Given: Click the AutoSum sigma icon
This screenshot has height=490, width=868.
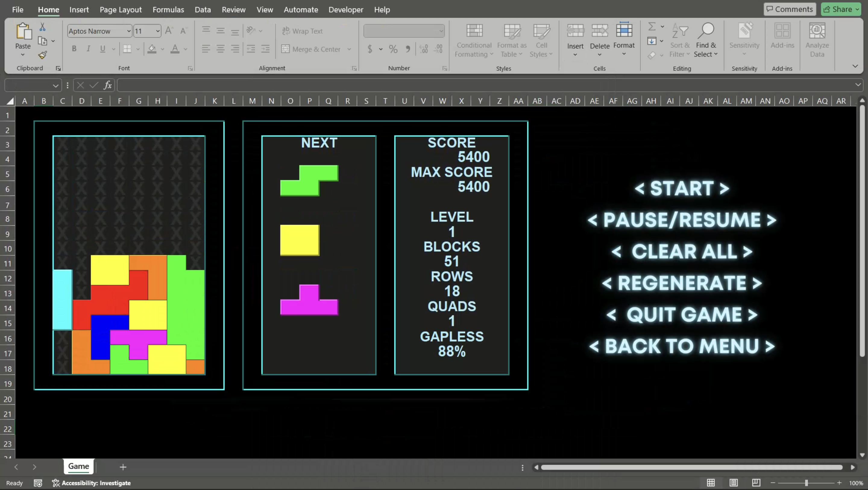Looking at the screenshot, I should click(652, 26).
